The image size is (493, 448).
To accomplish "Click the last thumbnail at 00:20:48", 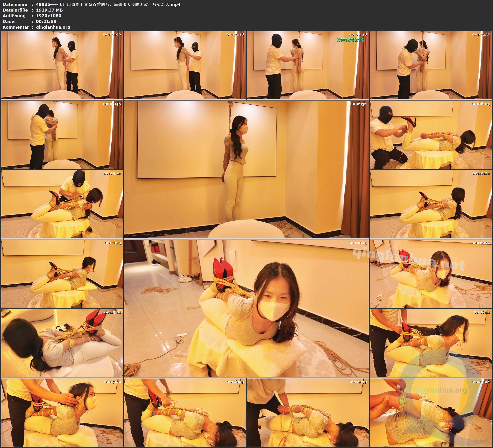I will click(x=431, y=412).
